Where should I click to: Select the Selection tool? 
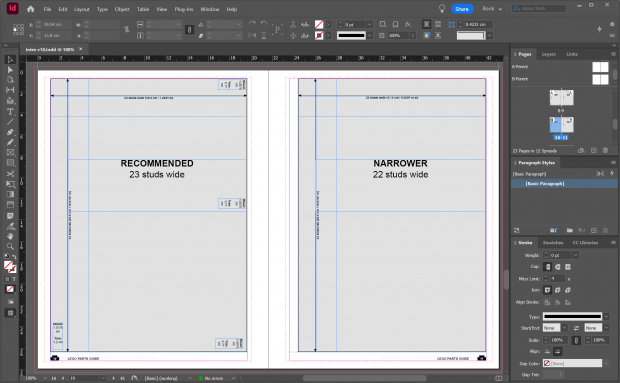click(x=10, y=60)
